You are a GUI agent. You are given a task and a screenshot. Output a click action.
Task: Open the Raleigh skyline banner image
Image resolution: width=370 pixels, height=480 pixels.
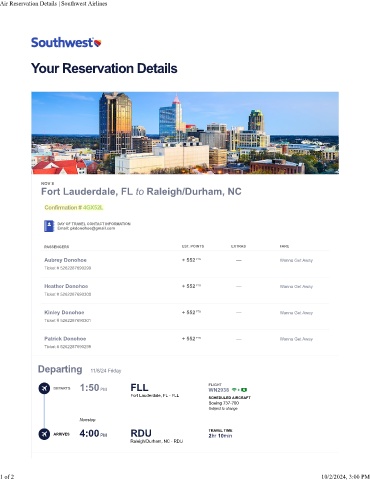[x=185, y=133]
